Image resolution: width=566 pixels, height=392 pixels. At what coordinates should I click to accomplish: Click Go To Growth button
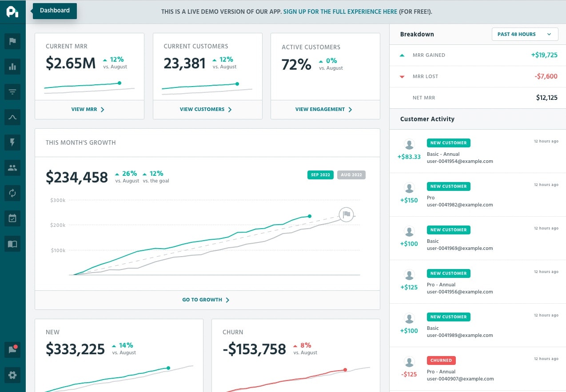point(206,300)
